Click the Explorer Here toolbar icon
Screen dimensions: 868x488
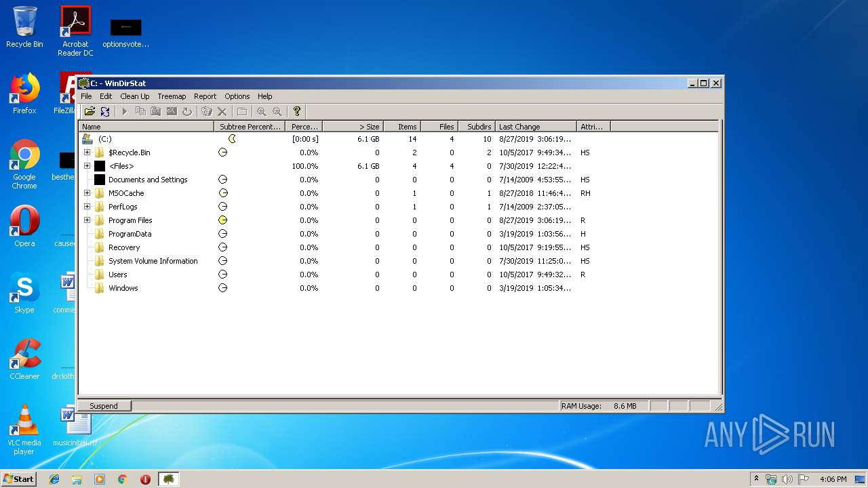(156, 111)
